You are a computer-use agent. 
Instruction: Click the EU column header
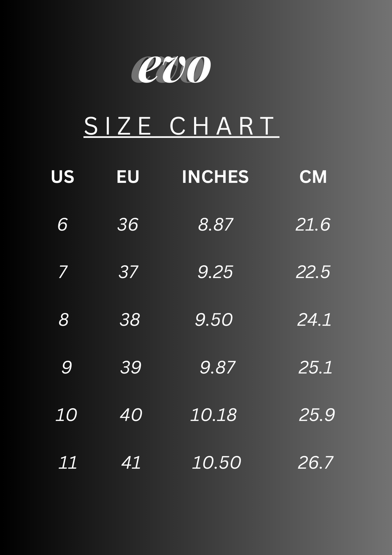[128, 177]
